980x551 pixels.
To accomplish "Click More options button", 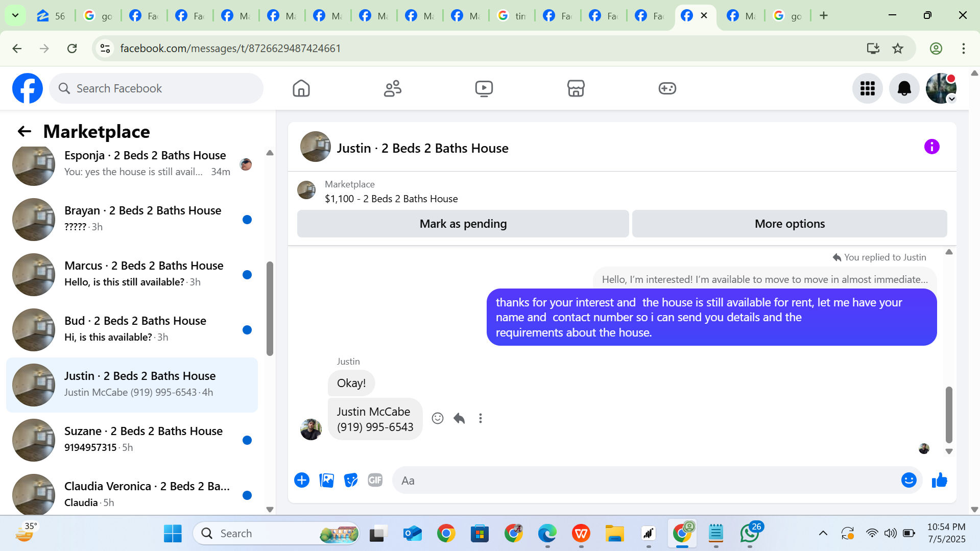I will click(790, 224).
